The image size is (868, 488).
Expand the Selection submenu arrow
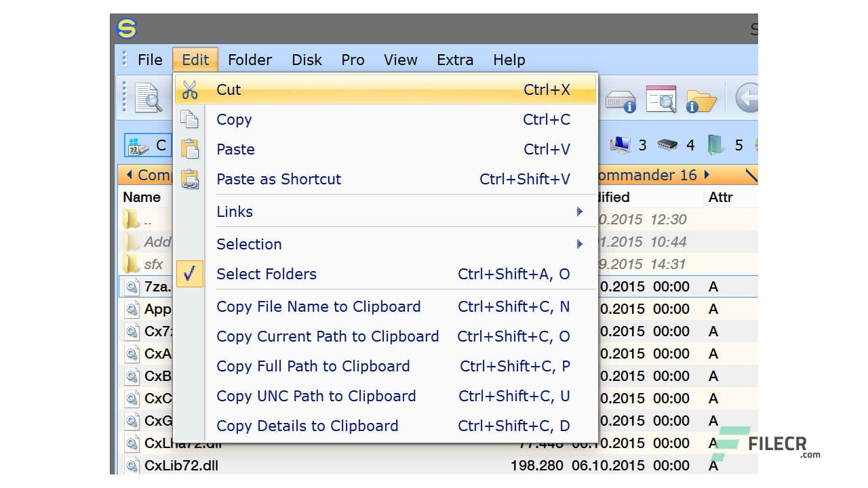coord(579,244)
